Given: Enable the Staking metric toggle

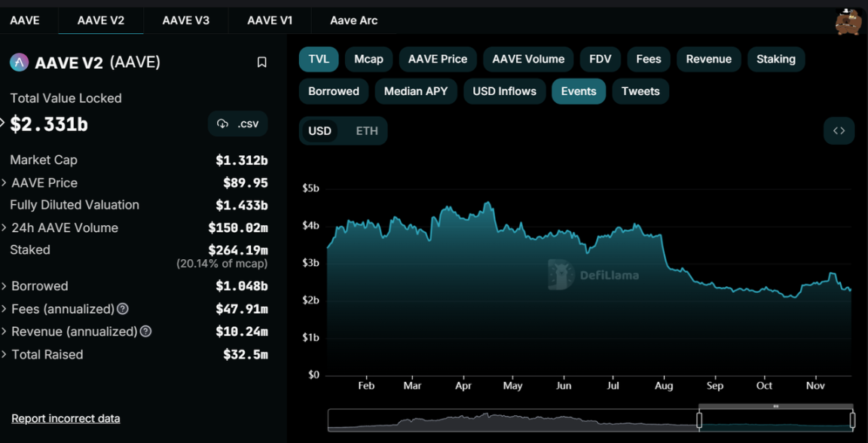Looking at the screenshot, I should 776,59.
